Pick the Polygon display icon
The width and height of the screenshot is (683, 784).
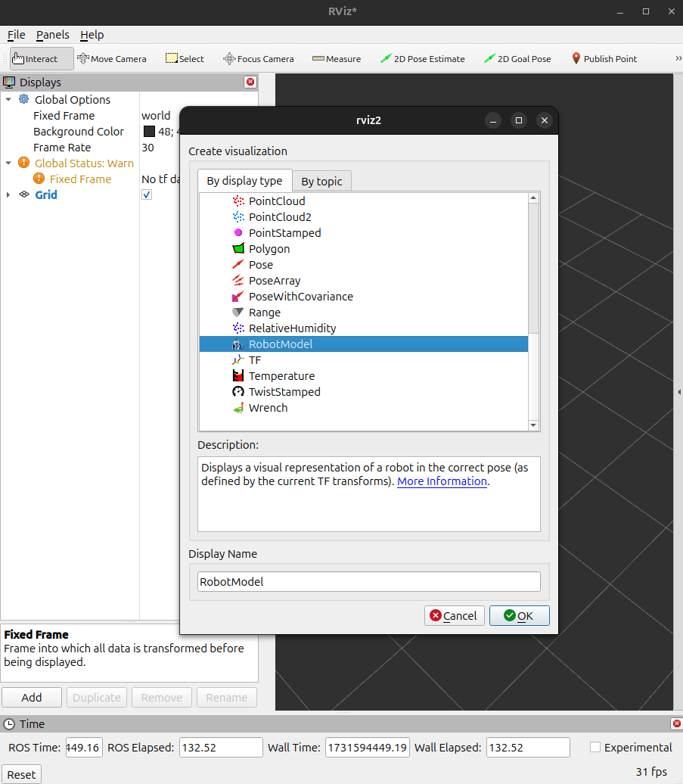(238, 248)
